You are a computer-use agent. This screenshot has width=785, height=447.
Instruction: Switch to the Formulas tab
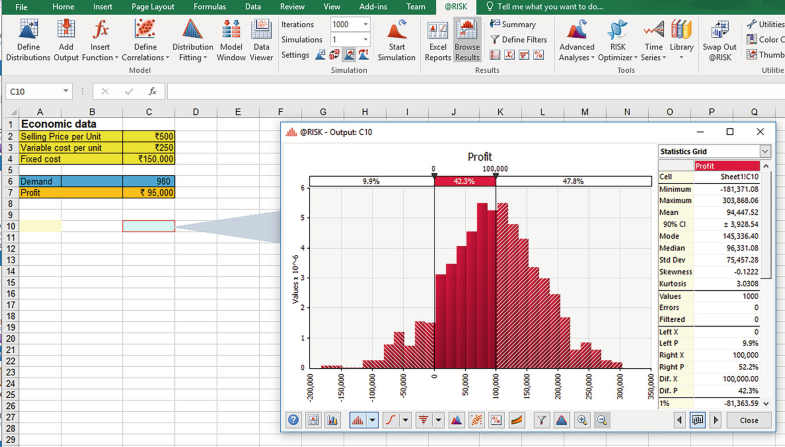coord(209,7)
